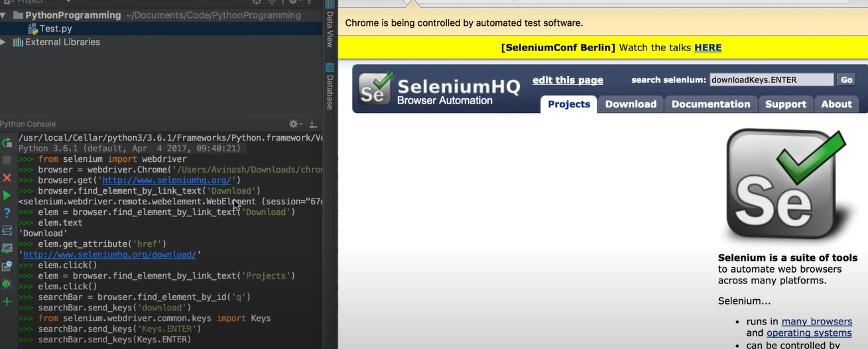Click the green Execute arrow in console
This screenshot has width=868, height=349.
(7, 195)
